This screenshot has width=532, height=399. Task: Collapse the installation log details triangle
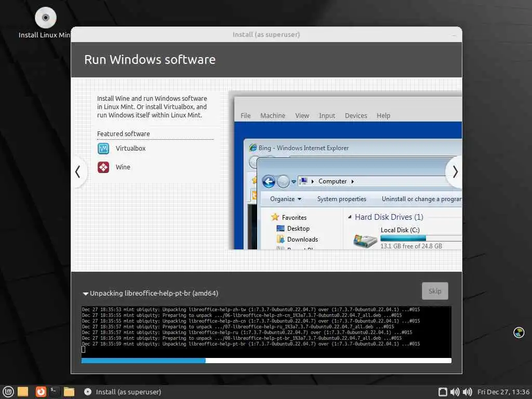coord(86,294)
